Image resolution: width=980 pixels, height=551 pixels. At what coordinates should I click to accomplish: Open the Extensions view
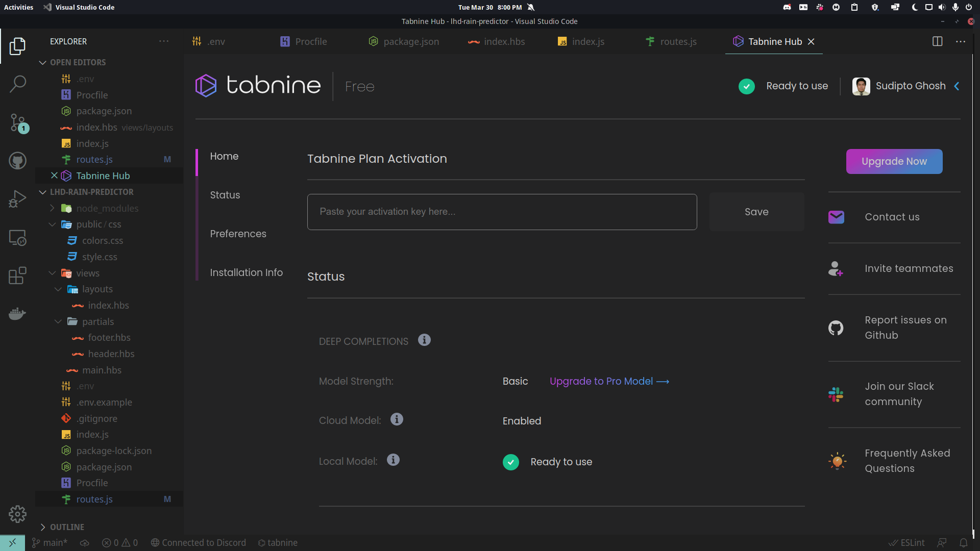click(x=17, y=276)
